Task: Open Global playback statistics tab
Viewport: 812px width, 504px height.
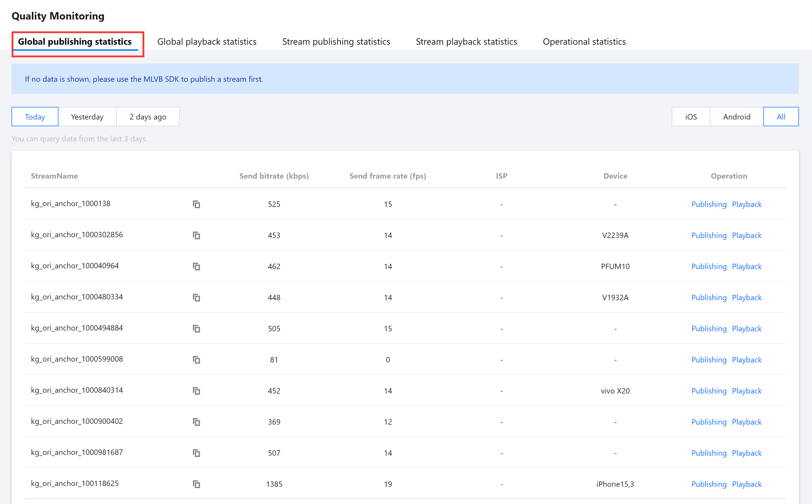Action: [207, 42]
